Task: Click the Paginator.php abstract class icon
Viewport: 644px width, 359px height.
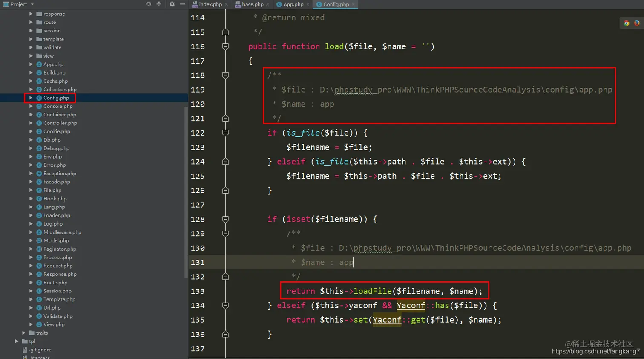Action: coord(39,249)
